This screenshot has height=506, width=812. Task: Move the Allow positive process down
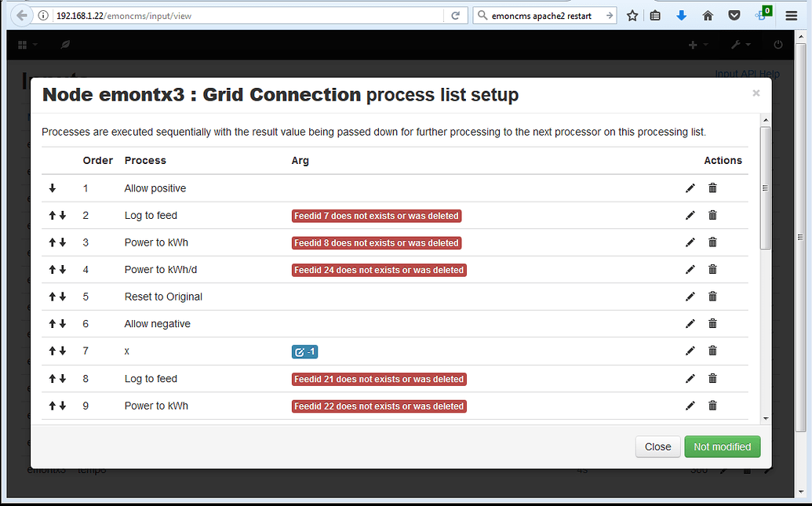coord(51,187)
